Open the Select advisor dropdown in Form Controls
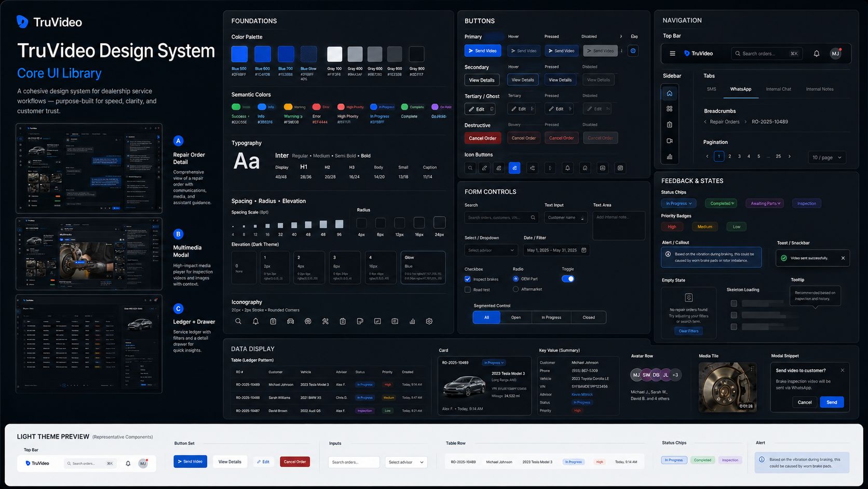 coord(491,250)
